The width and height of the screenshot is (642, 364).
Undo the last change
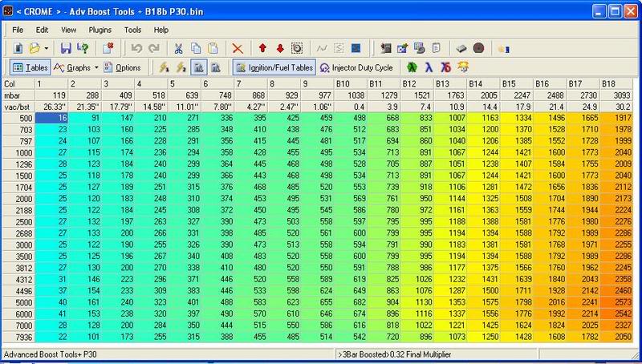136,48
